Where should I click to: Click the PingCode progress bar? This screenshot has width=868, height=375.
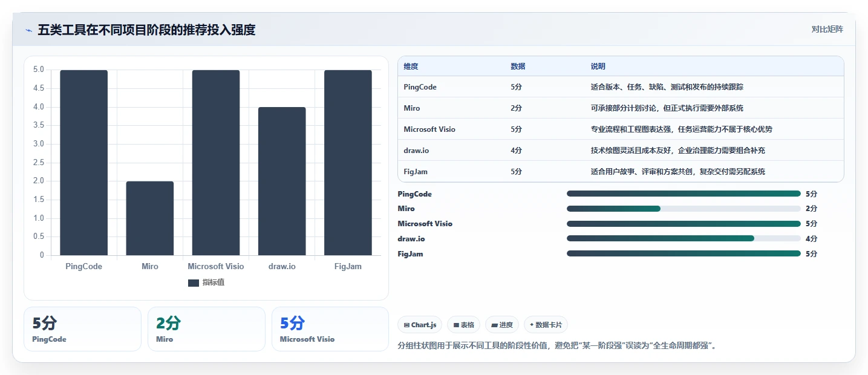[x=684, y=194]
